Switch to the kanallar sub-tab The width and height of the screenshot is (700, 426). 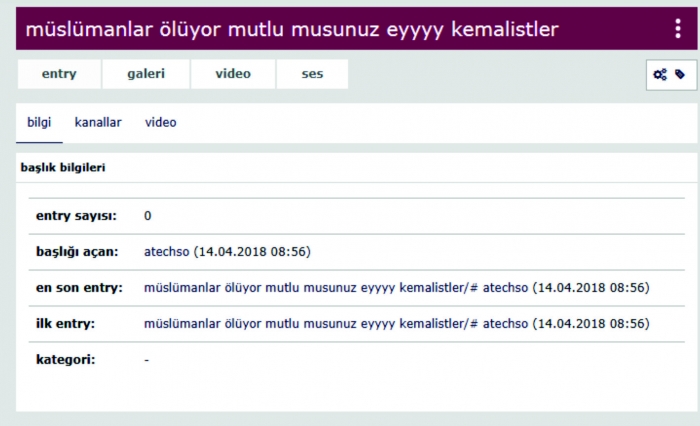point(98,122)
